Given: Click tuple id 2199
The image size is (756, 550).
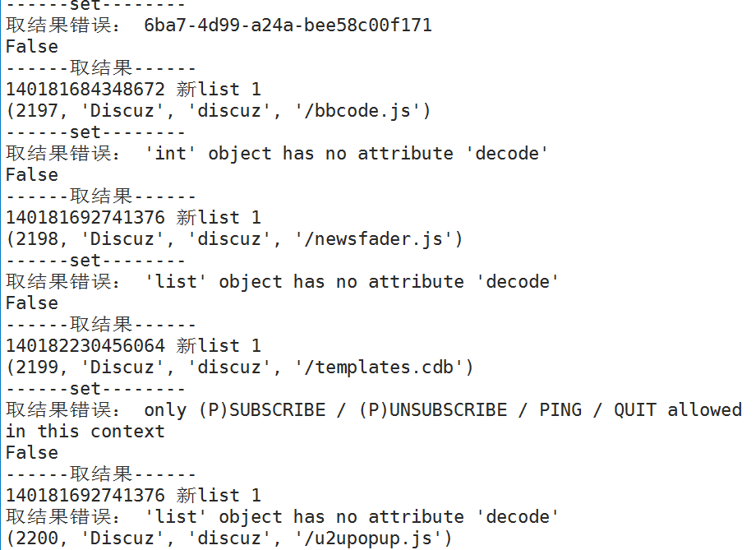Looking at the screenshot, I should [x=37, y=367].
